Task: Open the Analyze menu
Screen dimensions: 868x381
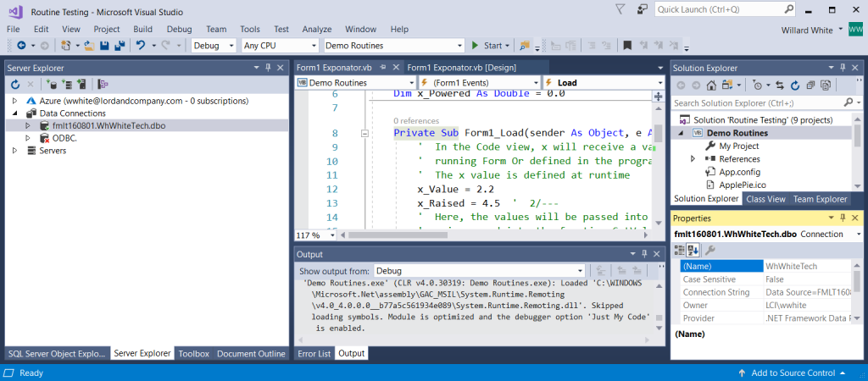Action: 316,28
